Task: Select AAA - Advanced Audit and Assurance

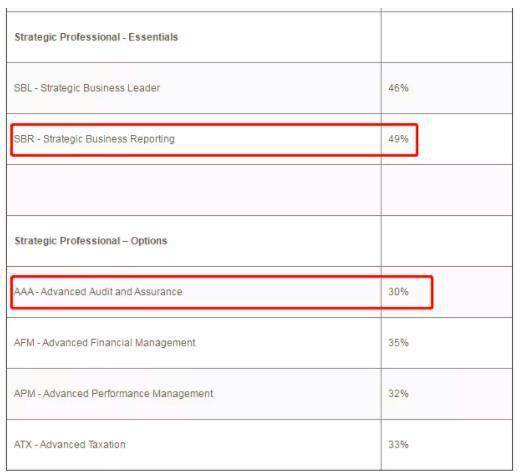Action: (x=98, y=292)
